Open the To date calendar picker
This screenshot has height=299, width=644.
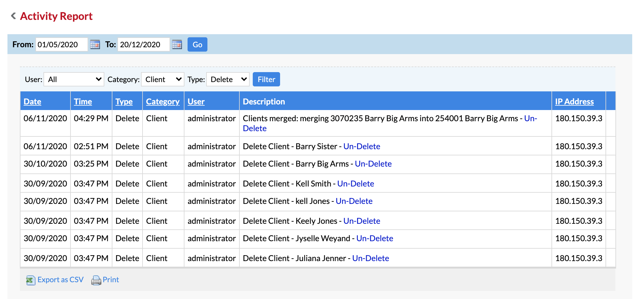pyautogui.click(x=177, y=44)
